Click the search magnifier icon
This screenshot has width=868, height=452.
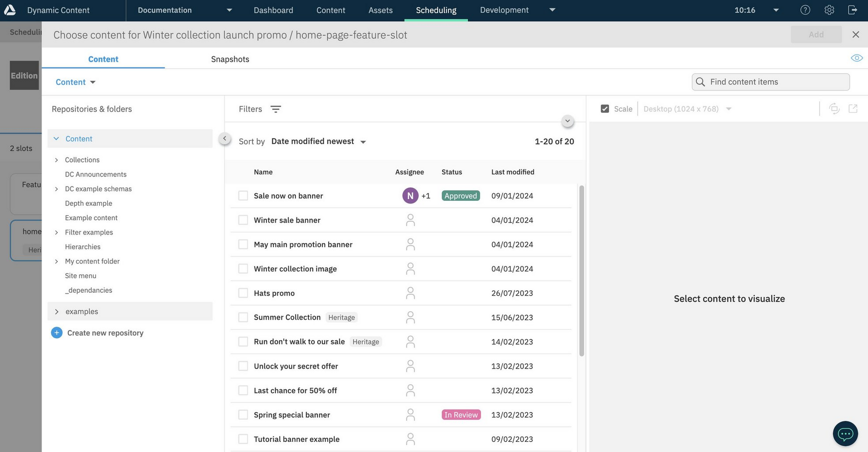click(700, 82)
